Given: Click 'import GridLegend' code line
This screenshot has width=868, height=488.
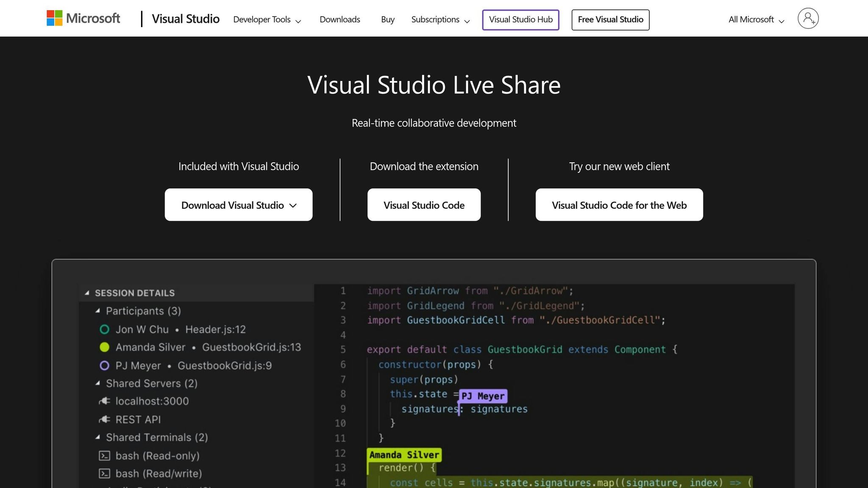Looking at the screenshot, I should [x=476, y=305].
